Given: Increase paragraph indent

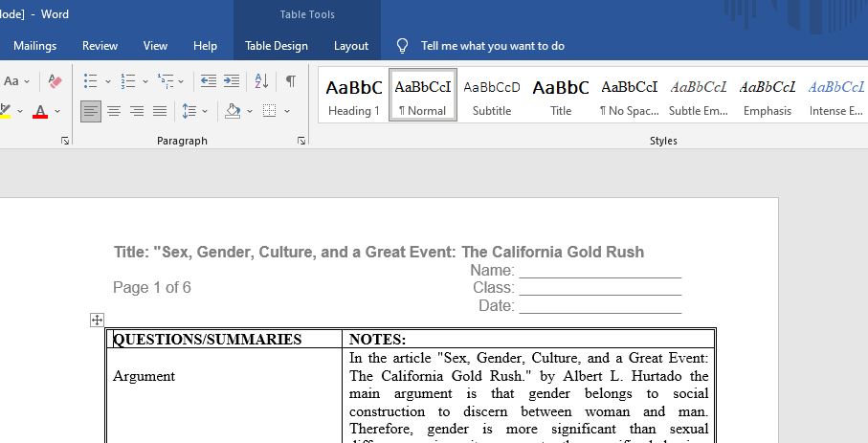Looking at the screenshot, I should [232, 81].
